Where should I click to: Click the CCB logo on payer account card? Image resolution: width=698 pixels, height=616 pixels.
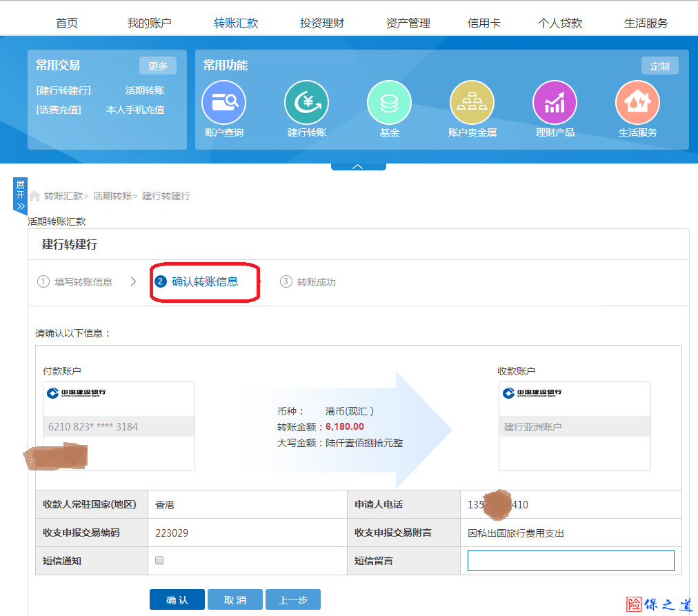pyautogui.click(x=77, y=393)
